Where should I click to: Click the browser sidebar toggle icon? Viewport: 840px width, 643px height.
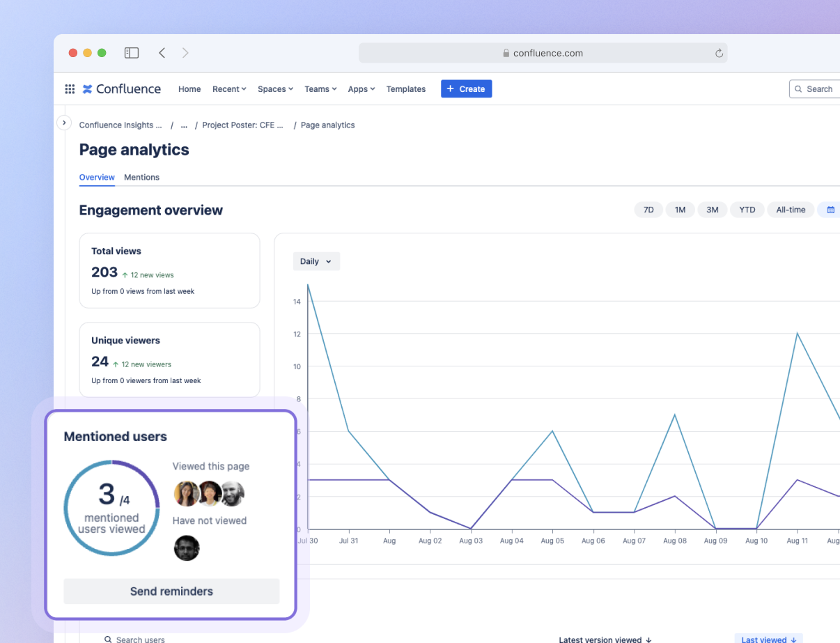click(x=132, y=52)
